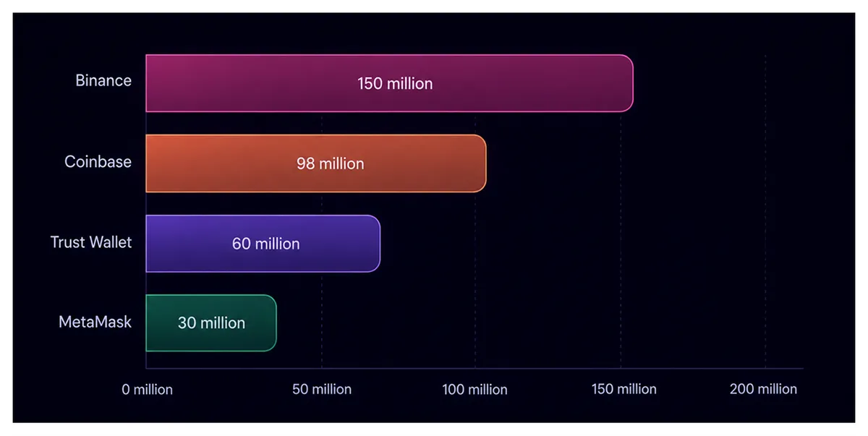This screenshot has width=868, height=436.
Task: Click the green MetaMask bar
Action: (x=211, y=323)
